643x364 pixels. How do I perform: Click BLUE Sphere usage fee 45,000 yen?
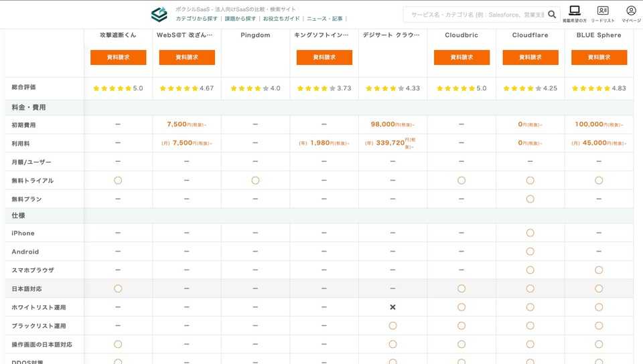tap(599, 143)
